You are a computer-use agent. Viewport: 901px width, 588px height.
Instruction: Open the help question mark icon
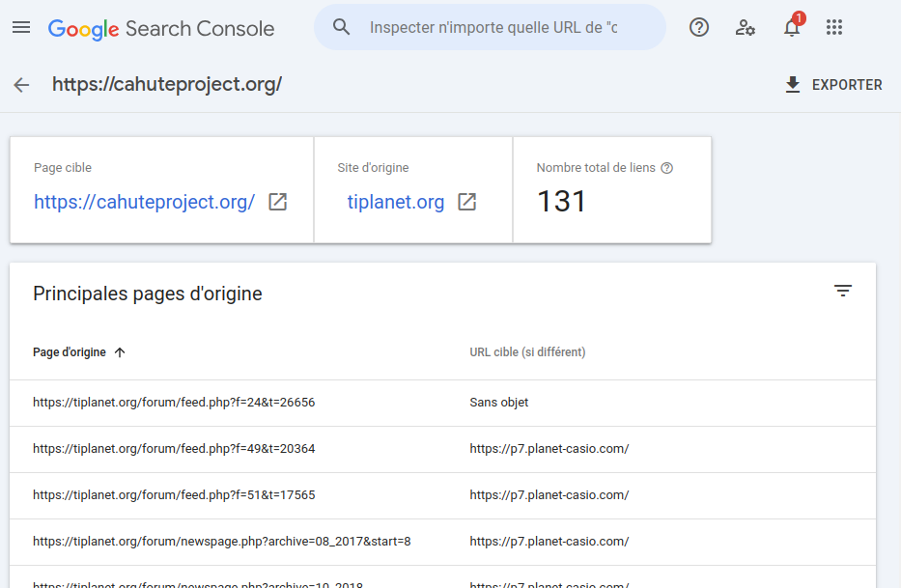click(699, 28)
